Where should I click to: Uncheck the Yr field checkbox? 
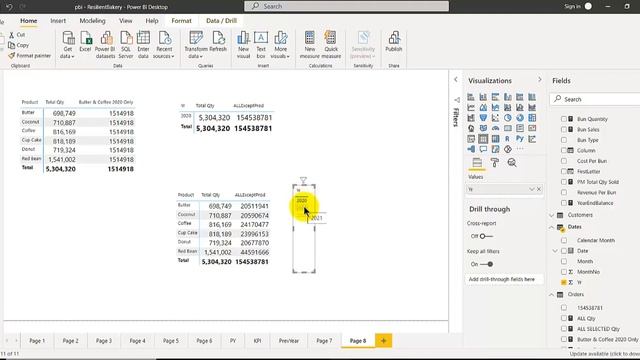pos(564,282)
